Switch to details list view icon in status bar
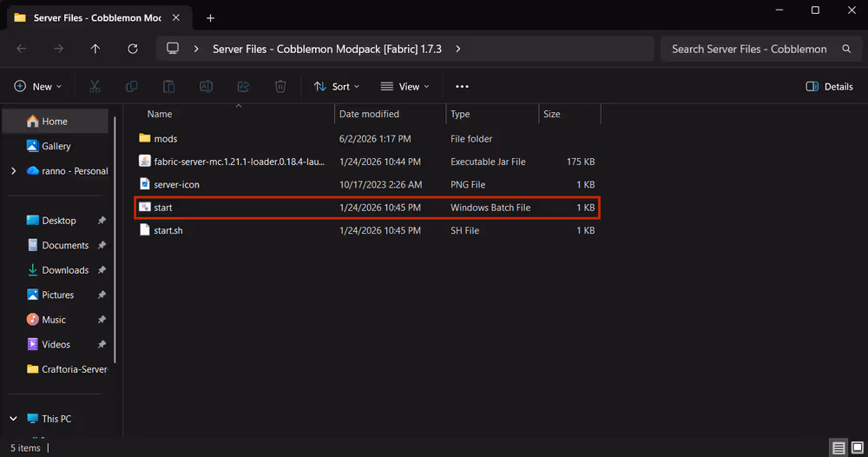 [x=838, y=447]
